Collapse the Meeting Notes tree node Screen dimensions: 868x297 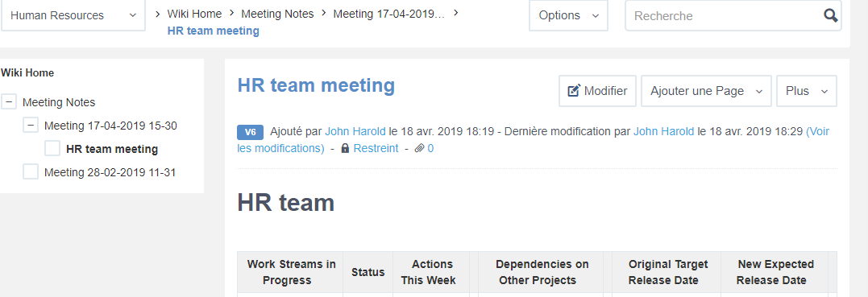click(9, 101)
